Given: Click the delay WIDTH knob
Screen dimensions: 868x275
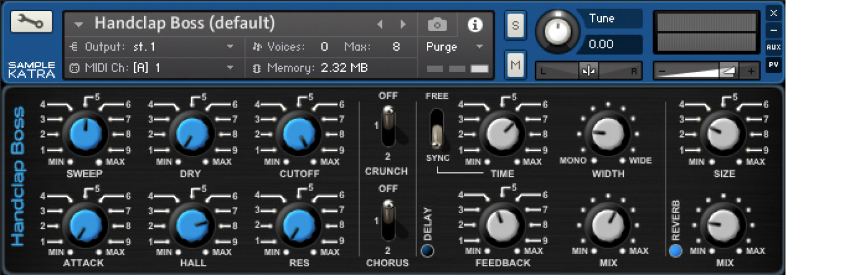Looking at the screenshot, I should click(607, 134).
